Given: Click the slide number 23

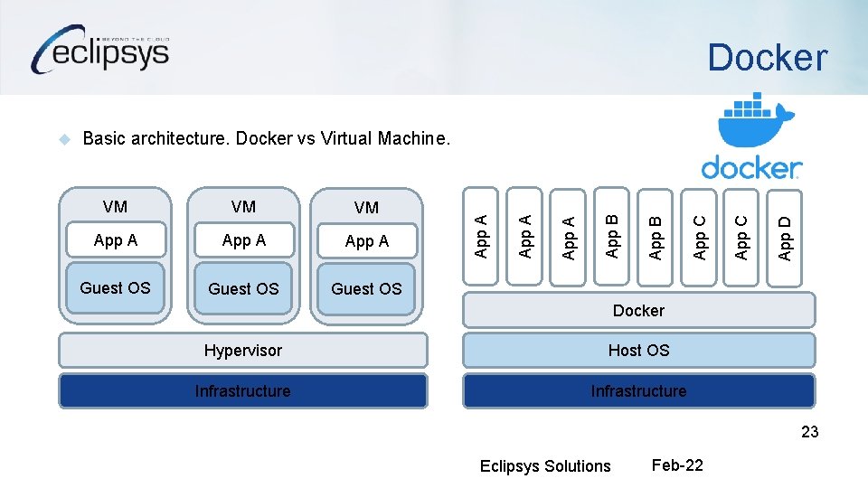Looking at the screenshot, I should (810, 432).
